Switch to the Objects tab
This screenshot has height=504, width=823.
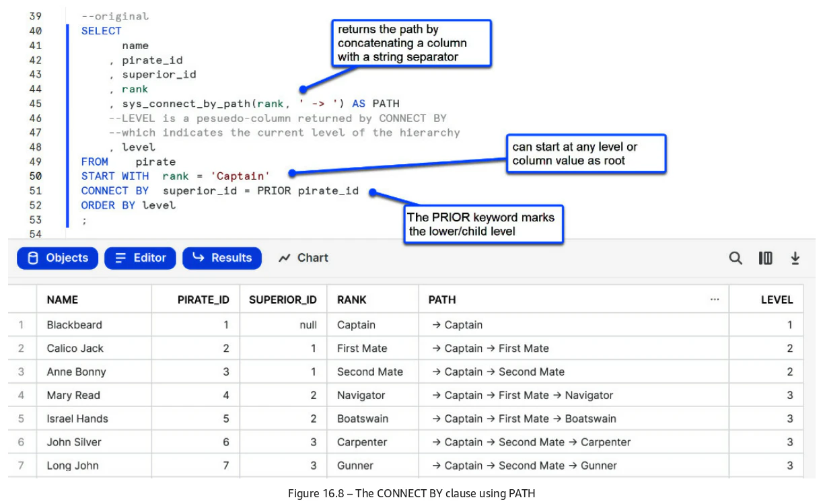pyautogui.click(x=57, y=258)
